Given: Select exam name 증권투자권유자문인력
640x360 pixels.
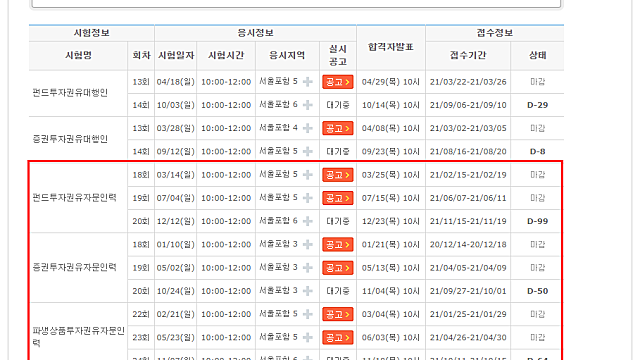Looking at the screenshot, I should click(x=75, y=267).
